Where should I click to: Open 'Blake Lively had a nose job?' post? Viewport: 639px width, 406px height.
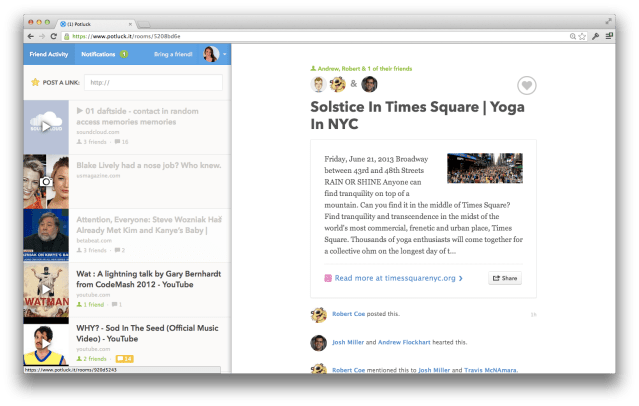click(149, 165)
